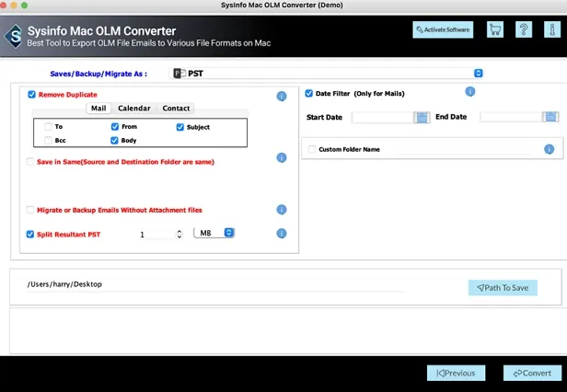Click Path To Save button
This screenshot has width=567, height=392.
click(503, 288)
